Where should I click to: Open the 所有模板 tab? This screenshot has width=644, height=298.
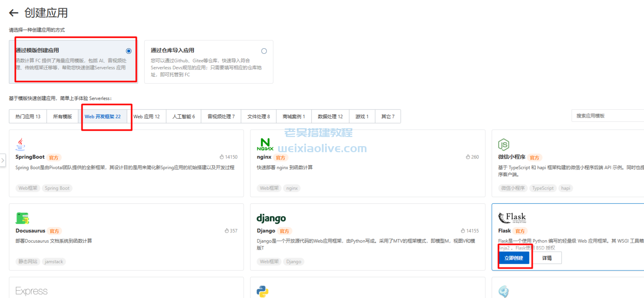(62, 116)
